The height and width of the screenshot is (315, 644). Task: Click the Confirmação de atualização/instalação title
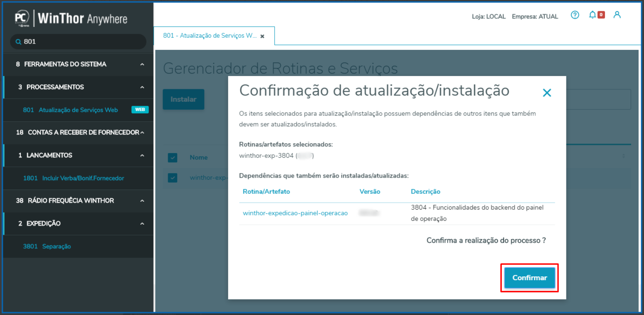[x=374, y=90]
